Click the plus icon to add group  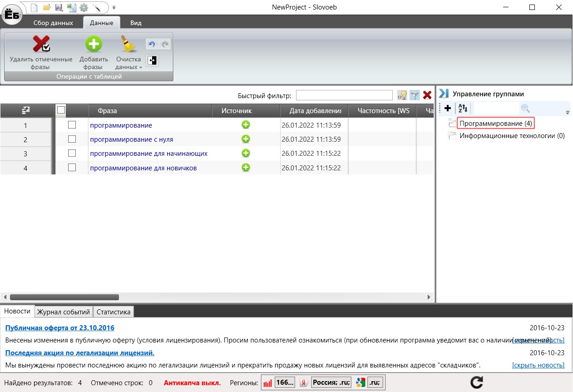pos(448,108)
